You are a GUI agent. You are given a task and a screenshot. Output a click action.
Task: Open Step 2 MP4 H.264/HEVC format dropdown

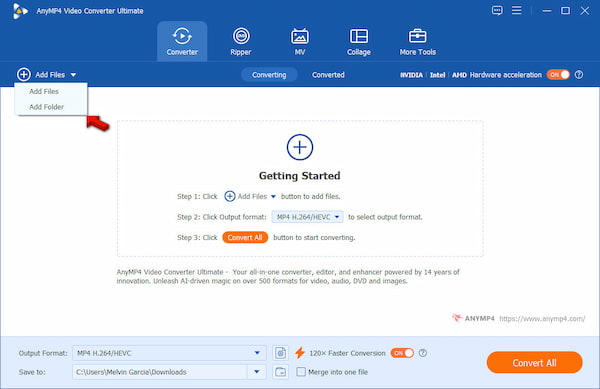[x=307, y=217]
